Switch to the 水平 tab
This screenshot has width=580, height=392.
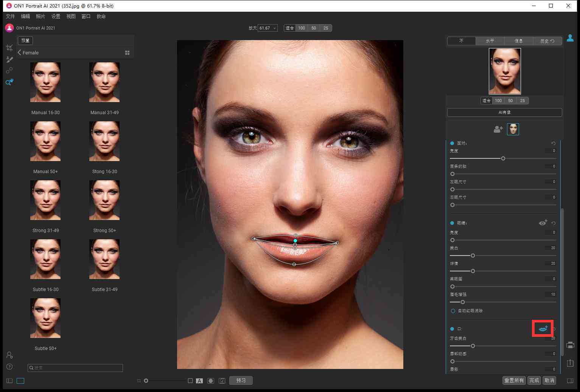pos(490,41)
